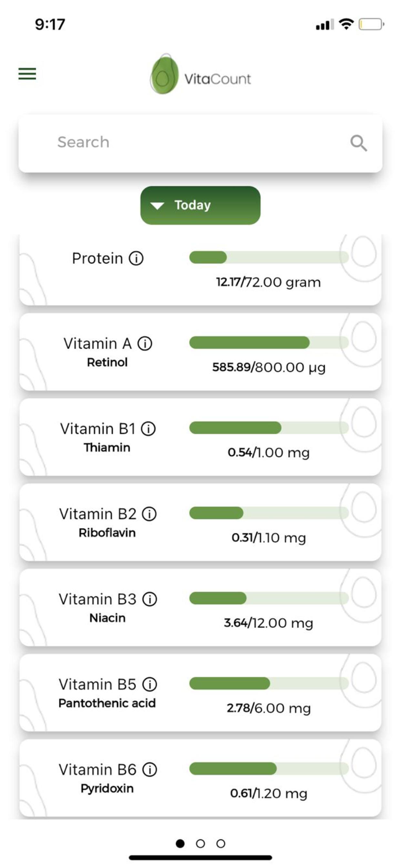Open the hamburger navigation menu

[x=27, y=74]
